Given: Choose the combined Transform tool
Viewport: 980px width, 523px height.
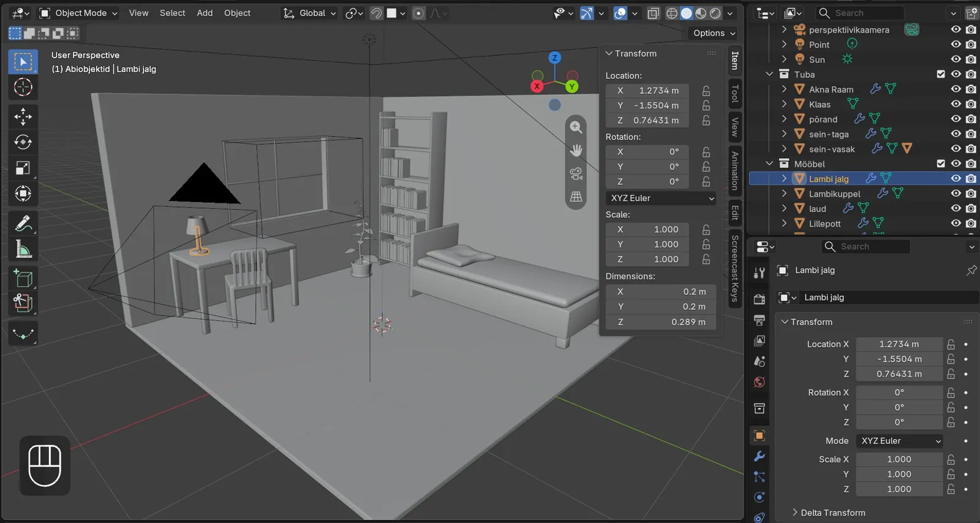Looking at the screenshot, I should pos(23,194).
